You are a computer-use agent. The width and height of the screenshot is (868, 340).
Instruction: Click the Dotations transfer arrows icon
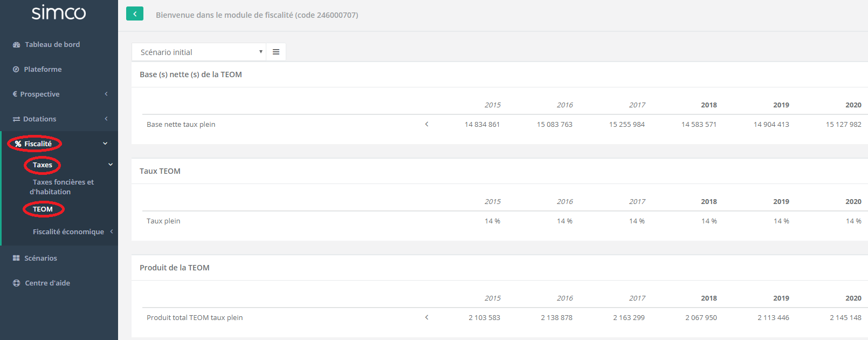coord(16,119)
